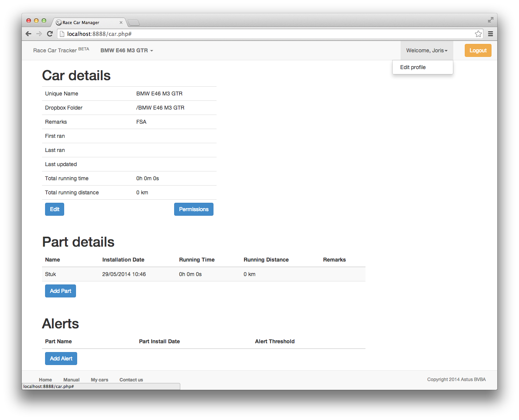This screenshot has height=420, width=519.
Task: Bookmark page using star icon
Action: click(x=478, y=34)
